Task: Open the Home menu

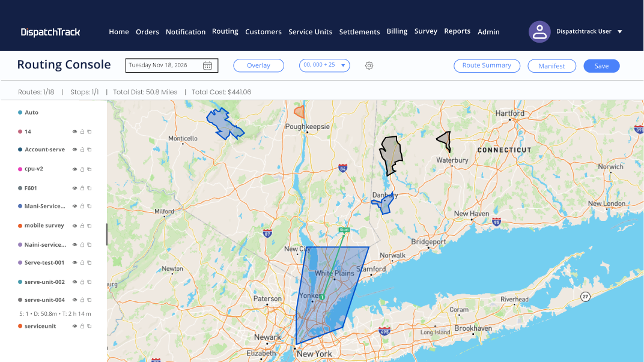Action: [119, 32]
